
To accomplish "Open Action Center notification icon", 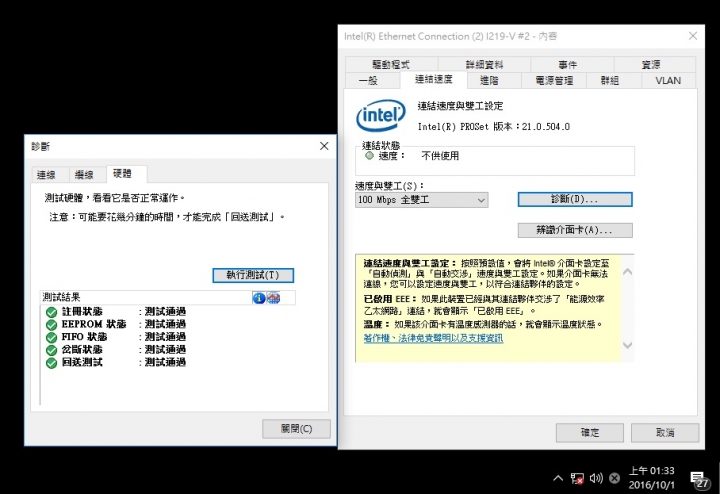I will (699, 479).
